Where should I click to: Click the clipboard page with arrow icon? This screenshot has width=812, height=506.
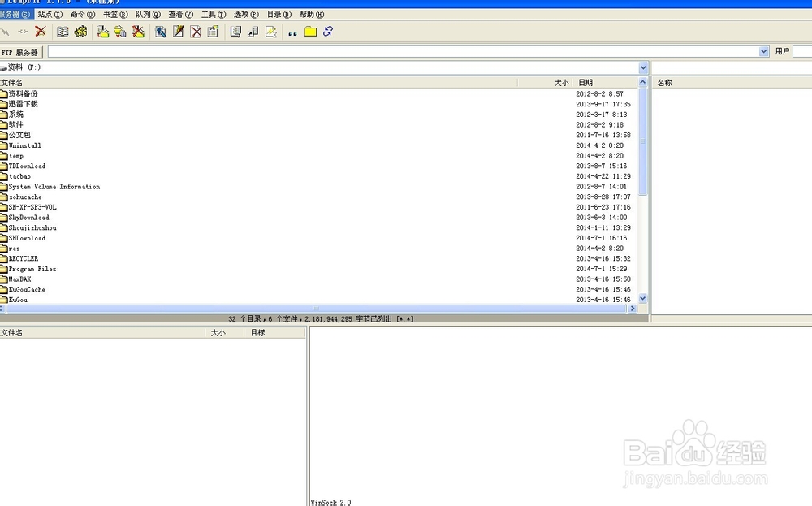[x=213, y=32]
